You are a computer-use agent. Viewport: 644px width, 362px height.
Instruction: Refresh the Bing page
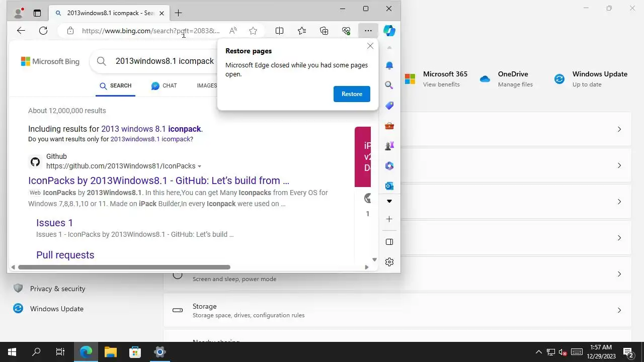(x=43, y=31)
